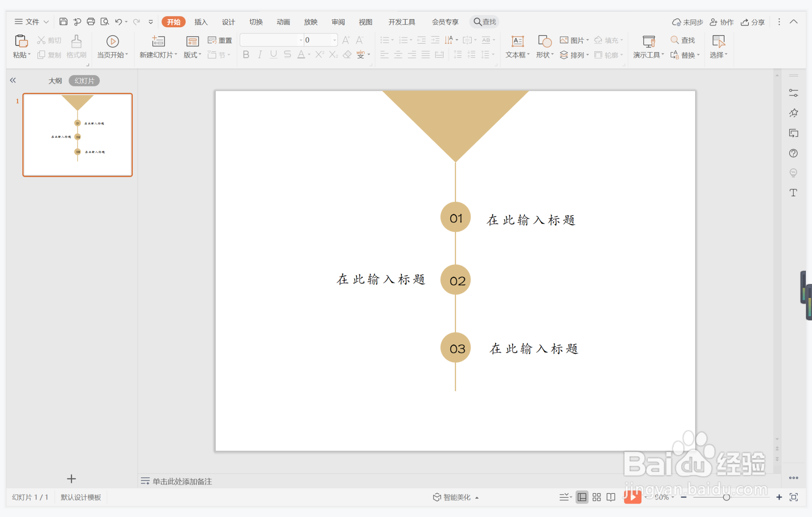This screenshot has width=812, height=517.
Task: Open the New Slide (新建幻灯片) dropdown arrow
Action: click(x=176, y=55)
